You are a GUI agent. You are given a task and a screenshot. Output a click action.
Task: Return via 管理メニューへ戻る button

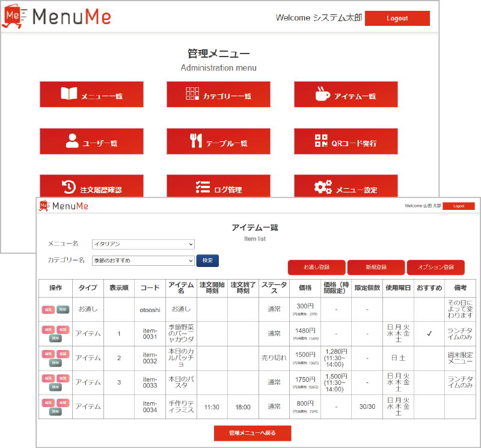tap(253, 433)
